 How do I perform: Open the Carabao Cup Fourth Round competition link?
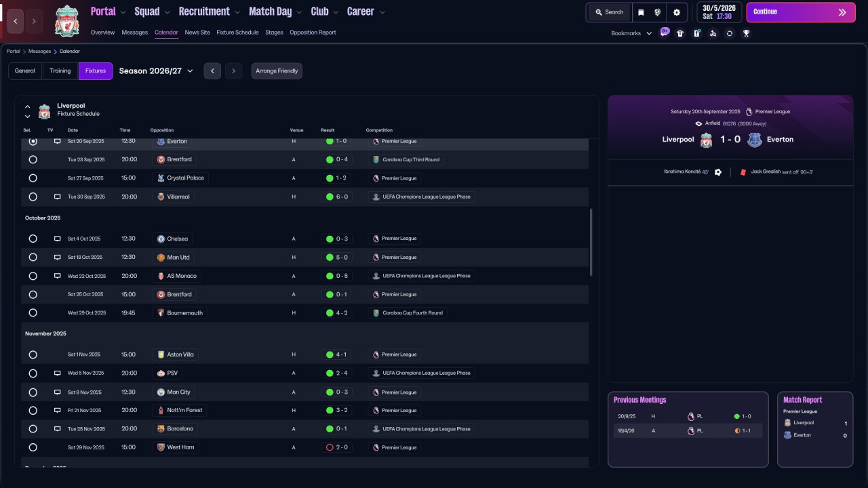point(407,313)
